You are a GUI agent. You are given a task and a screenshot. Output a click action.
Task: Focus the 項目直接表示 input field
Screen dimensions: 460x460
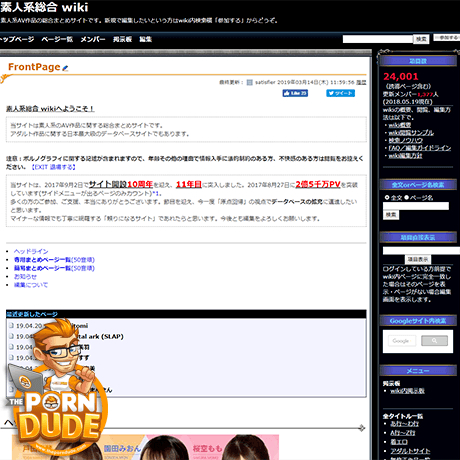pyautogui.click(x=421, y=251)
